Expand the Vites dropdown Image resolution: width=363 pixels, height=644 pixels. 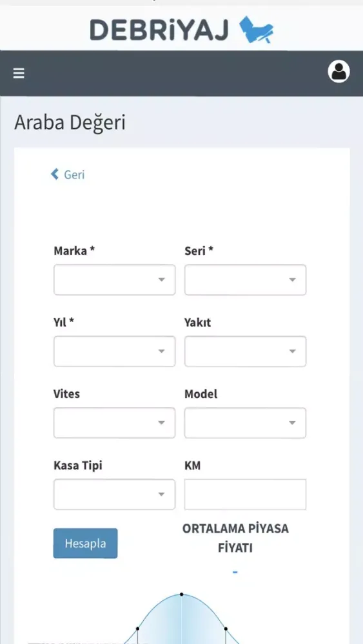pyautogui.click(x=114, y=422)
